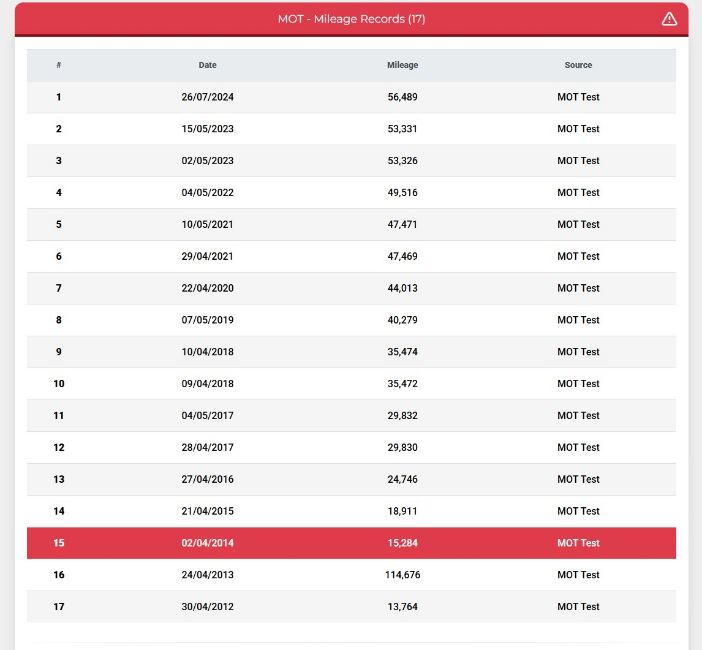Viewport: 702px width, 650px height.
Task: Click the MOT - Mileage Records (17) header
Action: pos(351,19)
